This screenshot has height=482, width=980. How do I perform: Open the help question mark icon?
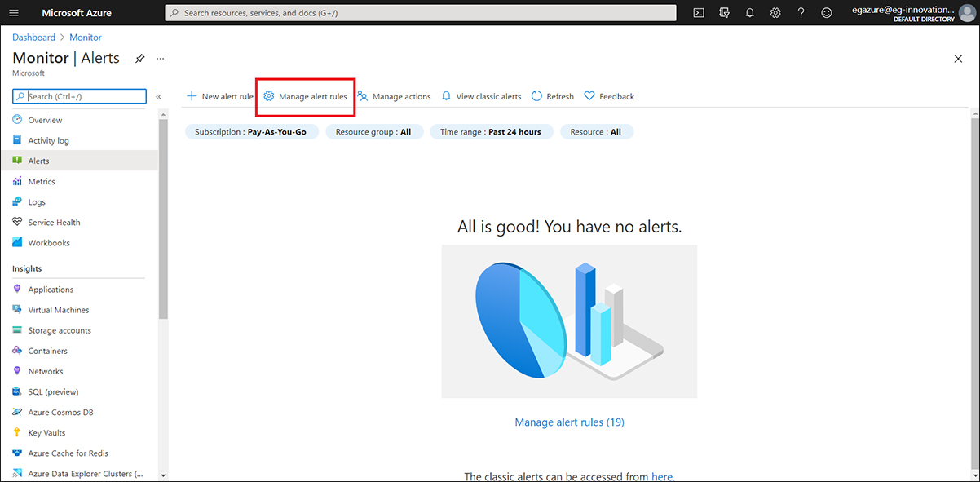(801, 13)
